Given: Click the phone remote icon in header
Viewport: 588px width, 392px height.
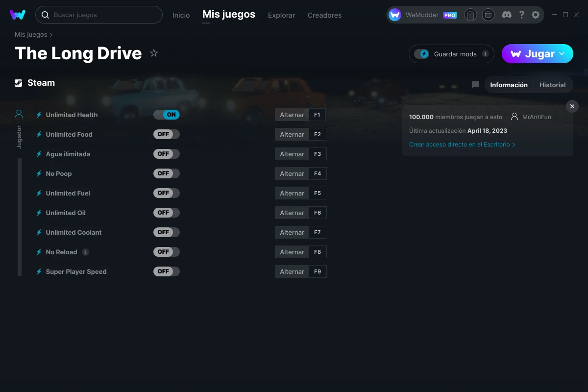Looking at the screenshot, I should coord(470,15).
